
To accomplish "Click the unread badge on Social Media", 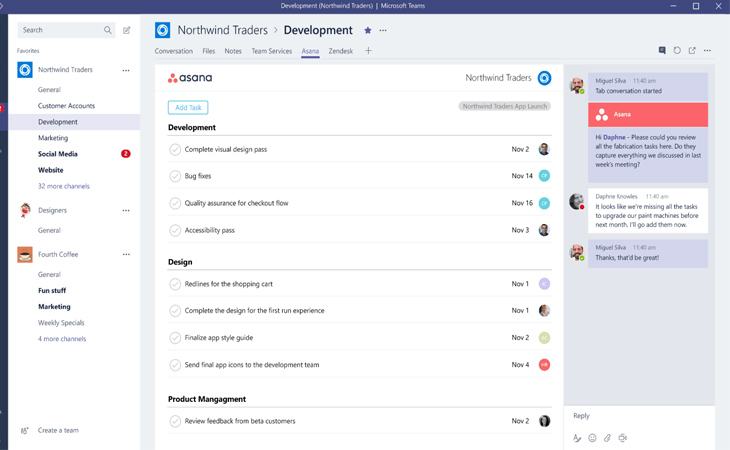I will [x=126, y=154].
